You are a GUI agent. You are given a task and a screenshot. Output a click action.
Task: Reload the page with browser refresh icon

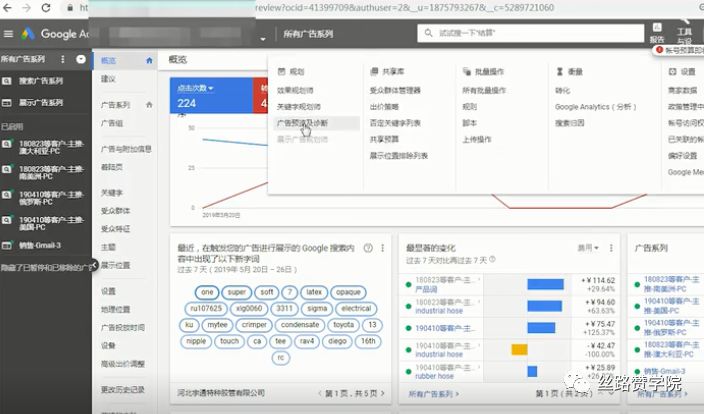click(x=46, y=8)
